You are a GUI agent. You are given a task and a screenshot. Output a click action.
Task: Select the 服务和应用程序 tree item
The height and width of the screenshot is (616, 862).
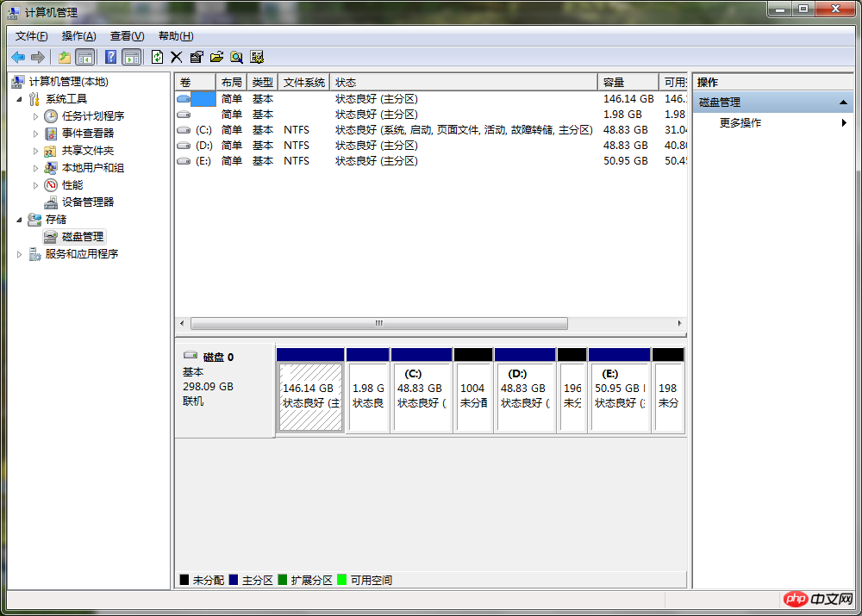click(x=81, y=254)
